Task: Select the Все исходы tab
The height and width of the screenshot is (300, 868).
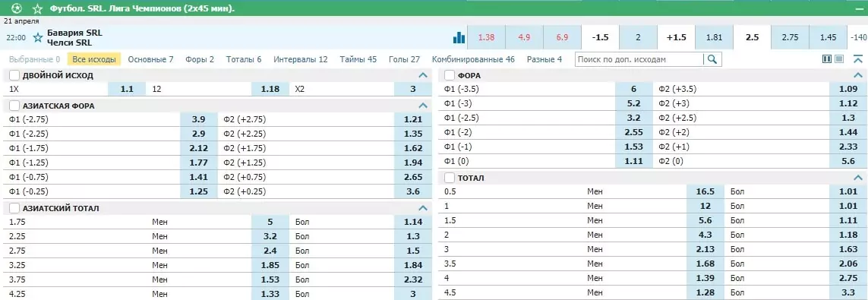Action: pos(94,59)
